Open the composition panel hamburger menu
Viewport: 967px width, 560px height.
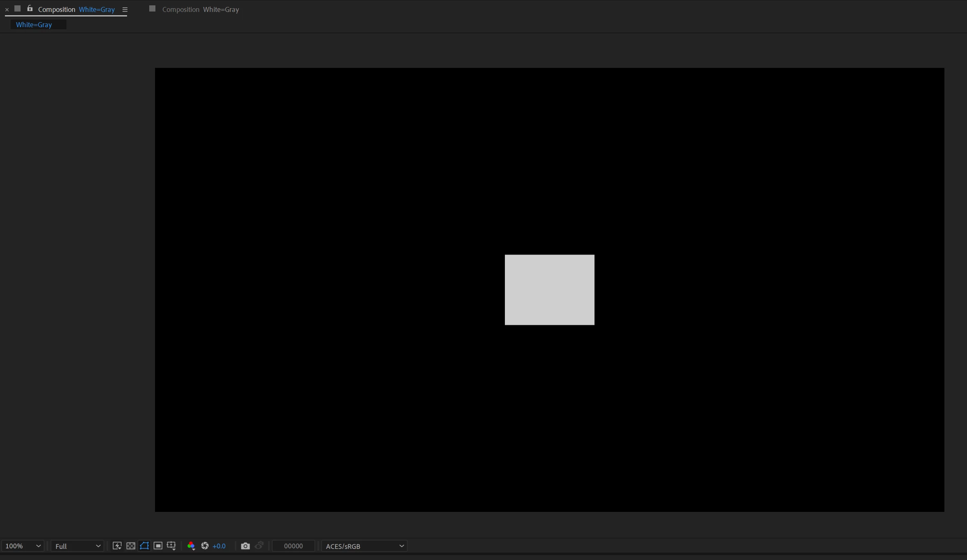coord(125,9)
